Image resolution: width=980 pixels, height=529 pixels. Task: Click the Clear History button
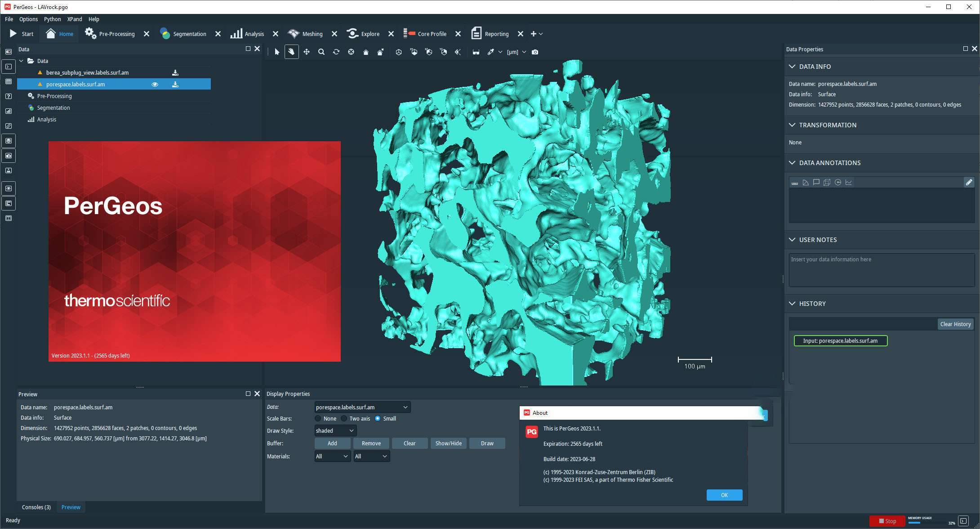point(955,324)
